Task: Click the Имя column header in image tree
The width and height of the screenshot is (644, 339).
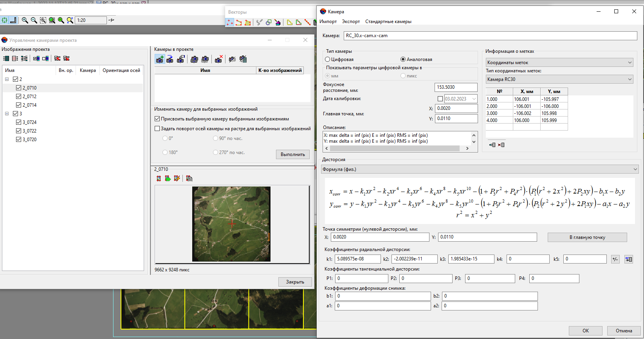Action: (x=29, y=70)
